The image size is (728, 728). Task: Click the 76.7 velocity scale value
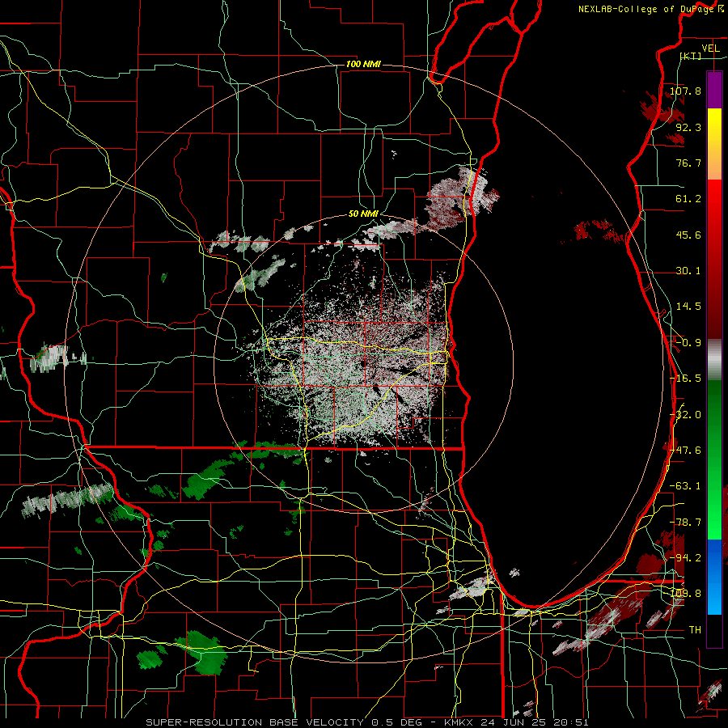[688, 163]
